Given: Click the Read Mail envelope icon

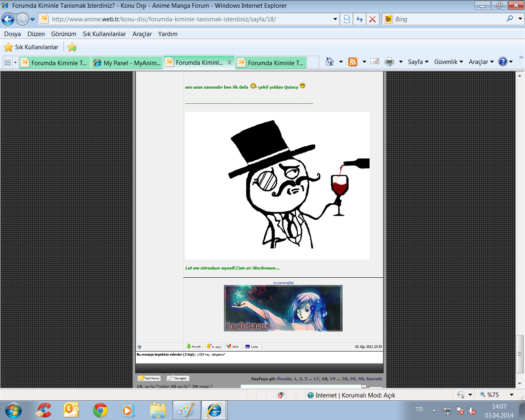Looking at the screenshot, I should (374, 61).
